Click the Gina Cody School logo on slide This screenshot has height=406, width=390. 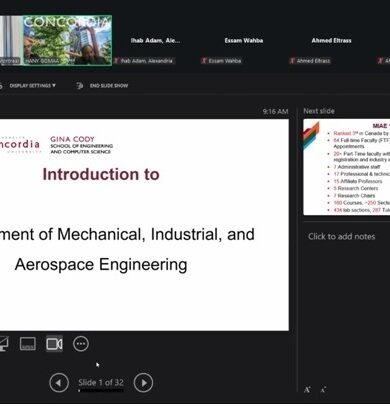tap(81, 145)
